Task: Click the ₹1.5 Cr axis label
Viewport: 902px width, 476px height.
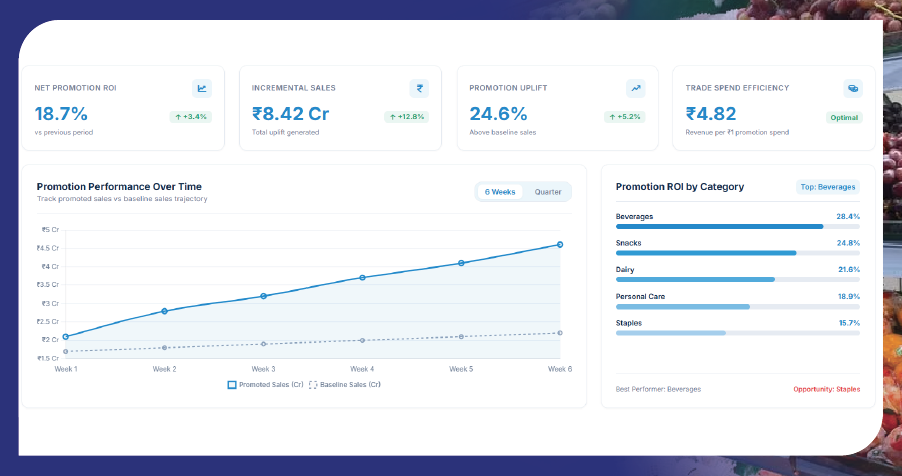Action: (x=48, y=358)
